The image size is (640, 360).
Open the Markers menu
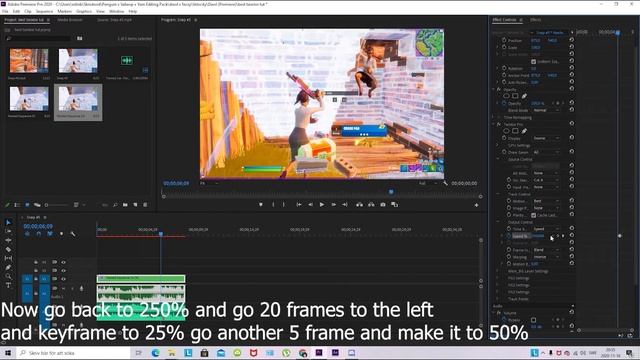pyautogui.click(x=64, y=11)
